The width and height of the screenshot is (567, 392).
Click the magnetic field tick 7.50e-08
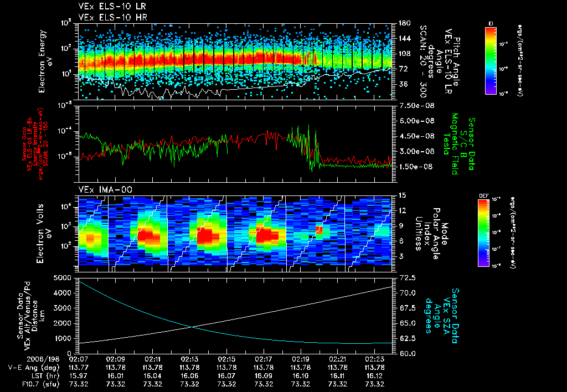[x=416, y=106]
